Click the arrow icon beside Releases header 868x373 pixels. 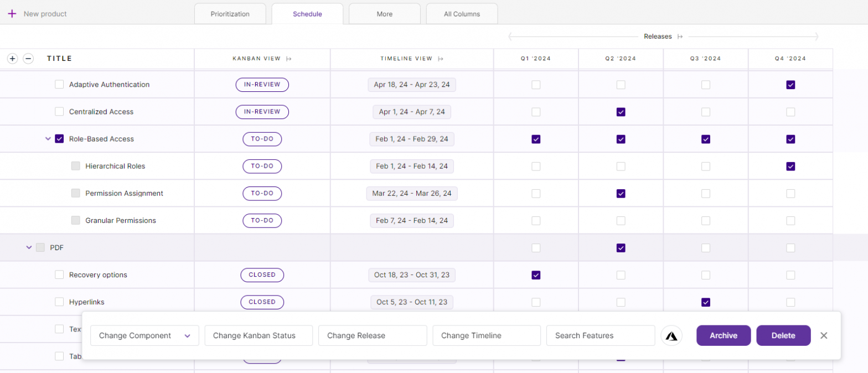680,37
